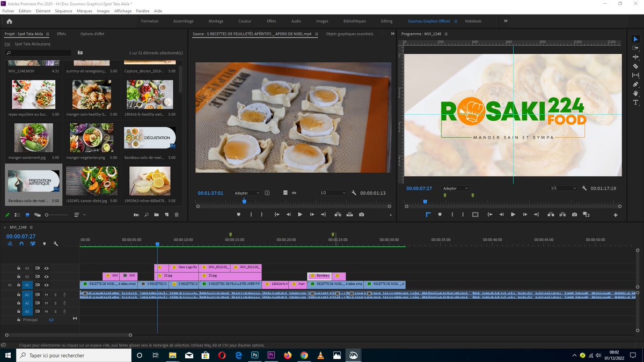Select the Hand tool
Image resolution: width=644 pixels, height=362 pixels.
[x=636, y=93]
